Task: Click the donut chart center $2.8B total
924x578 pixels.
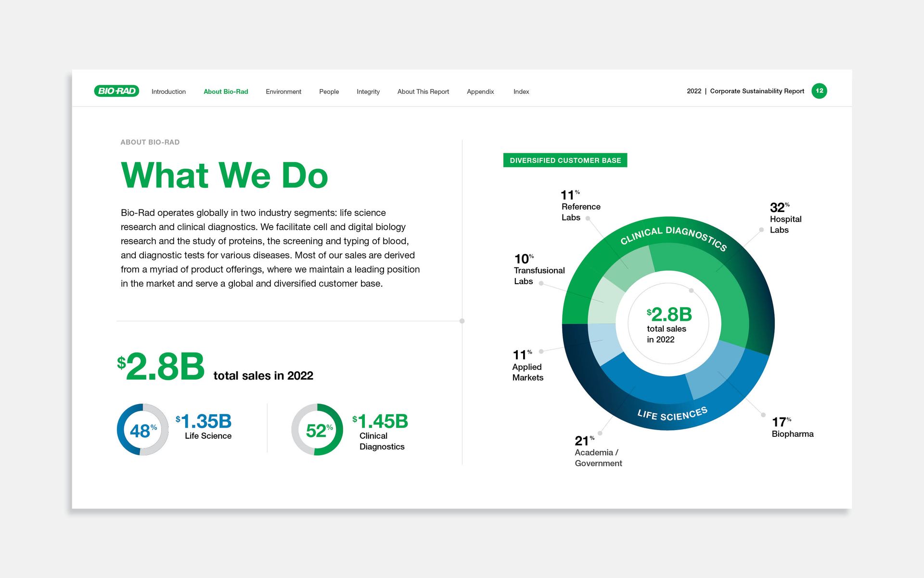Action: (668, 325)
